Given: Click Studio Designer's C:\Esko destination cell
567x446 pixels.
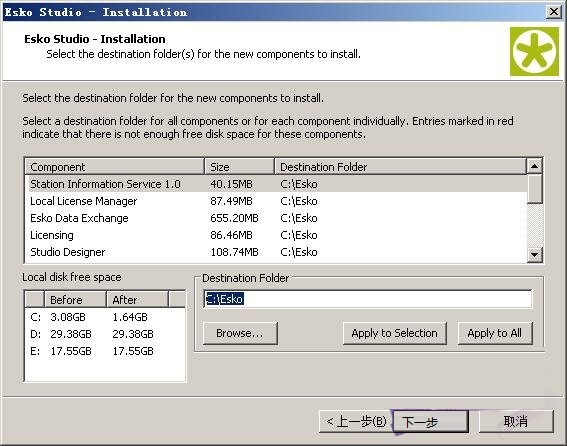Looking at the screenshot, I should [299, 252].
